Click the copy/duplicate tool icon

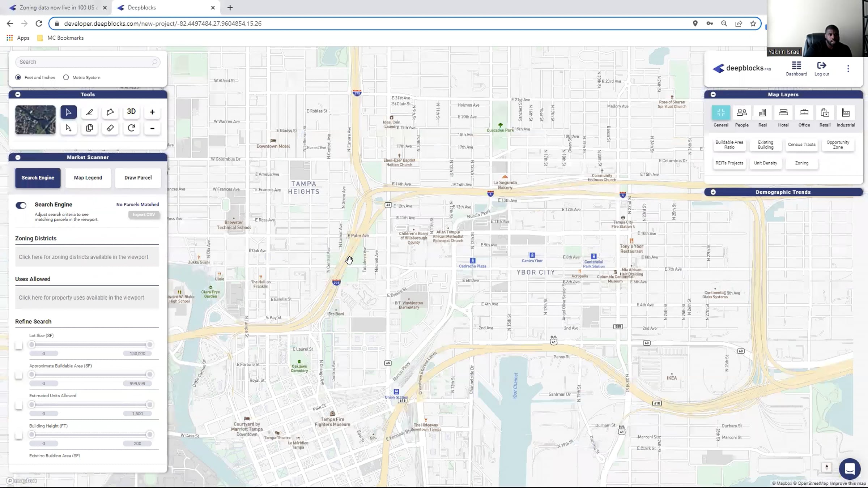[x=89, y=128]
